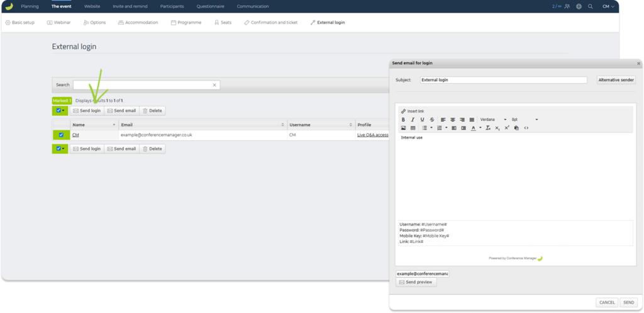Sort by the Name column arrow
Viewport: 644px width, 313px height.
(x=114, y=125)
